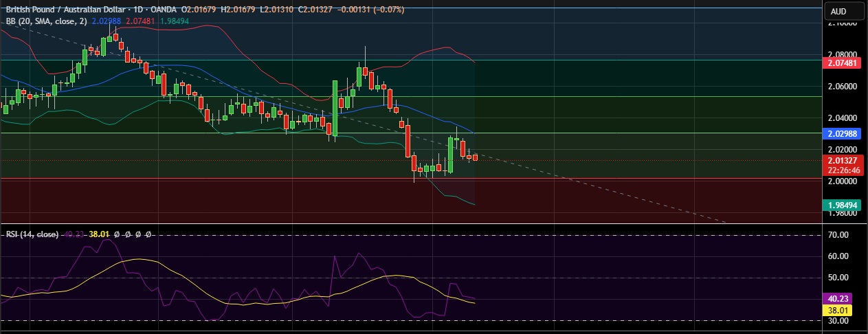
Task: Click the bar countdown timer 22:26:46
Action: coord(841,170)
